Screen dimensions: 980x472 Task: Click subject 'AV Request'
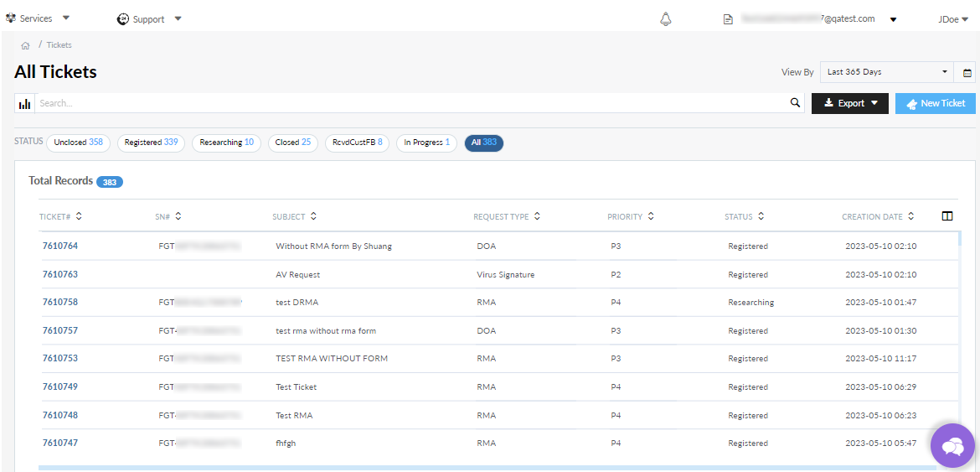[298, 274]
